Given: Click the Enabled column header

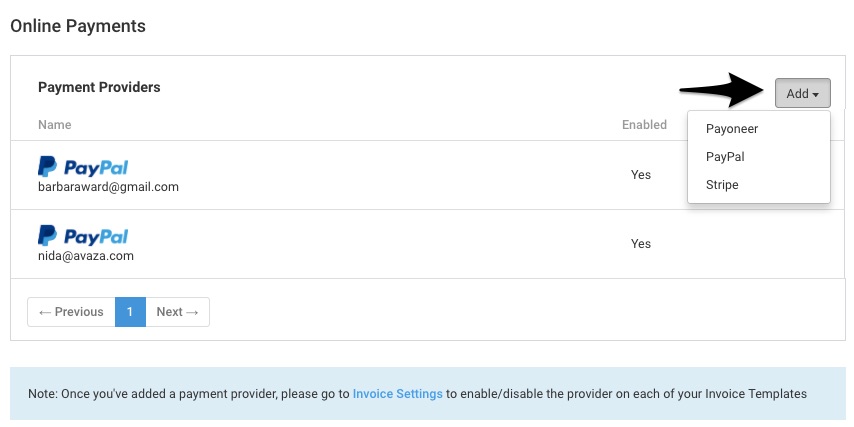Looking at the screenshot, I should [644, 125].
